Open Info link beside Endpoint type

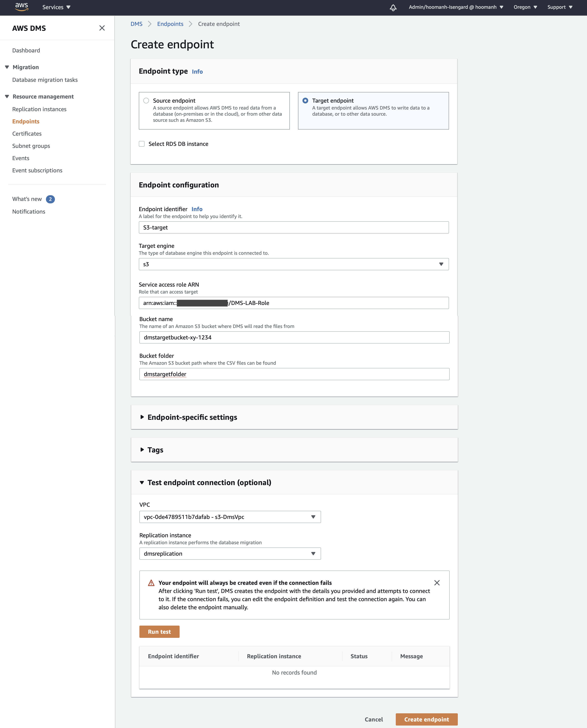pos(197,72)
